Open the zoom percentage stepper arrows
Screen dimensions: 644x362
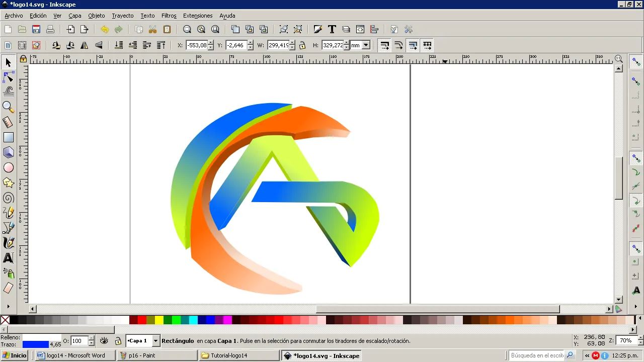pyautogui.click(x=639, y=340)
